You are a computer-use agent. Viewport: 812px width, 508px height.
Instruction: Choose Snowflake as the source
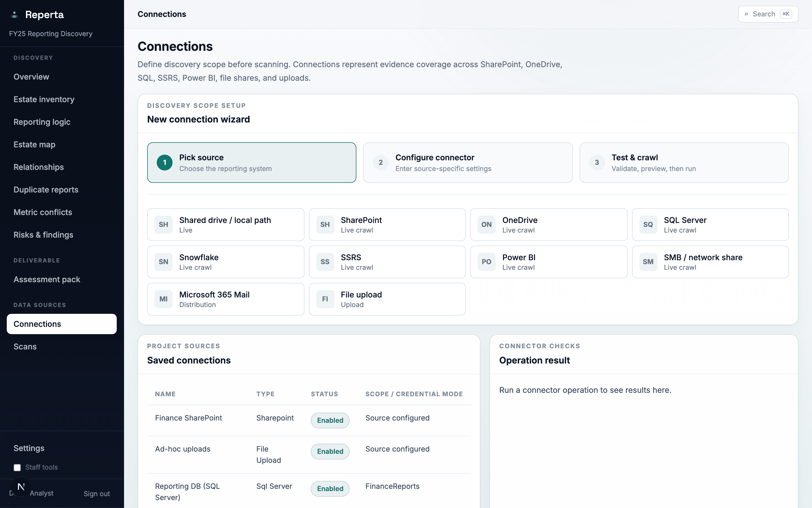click(226, 262)
